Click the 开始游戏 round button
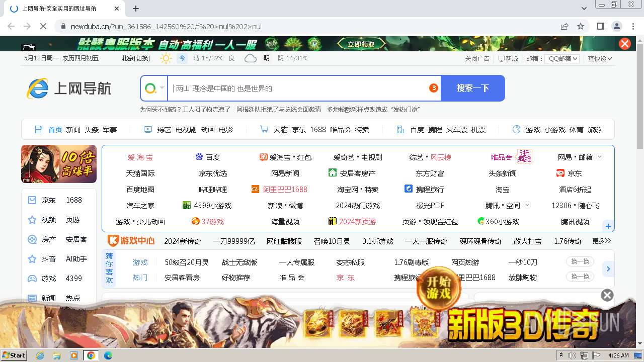This screenshot has width=644, height=362. click(438, 288)
